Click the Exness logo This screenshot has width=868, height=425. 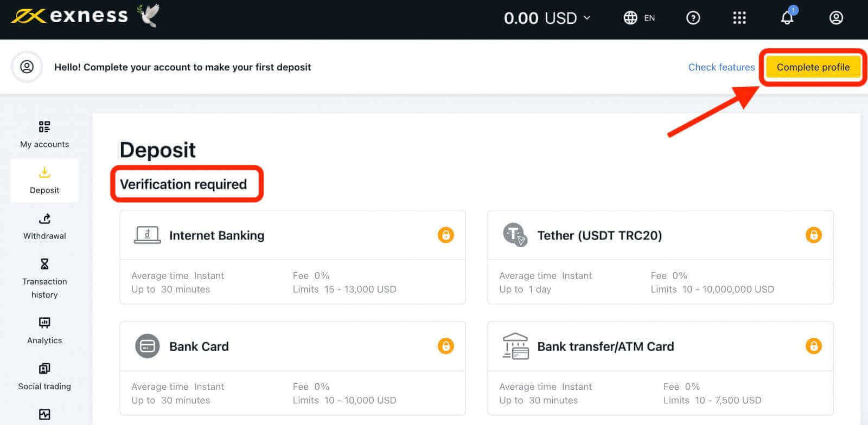tap(69, 16)
